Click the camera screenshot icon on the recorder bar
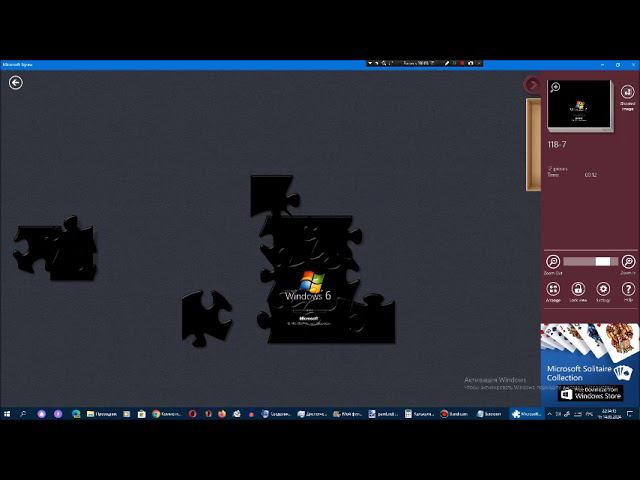 [x=470, y=63]
